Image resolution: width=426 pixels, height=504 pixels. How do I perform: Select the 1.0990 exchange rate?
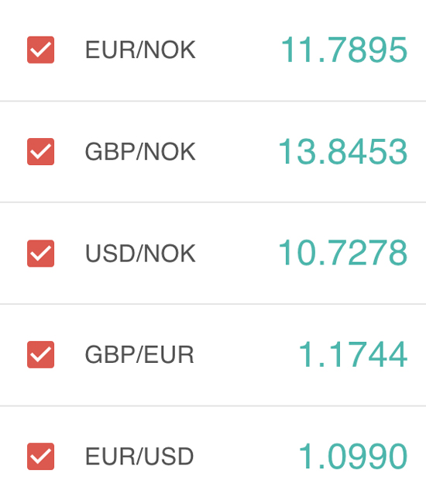click(x=353, y=456)
